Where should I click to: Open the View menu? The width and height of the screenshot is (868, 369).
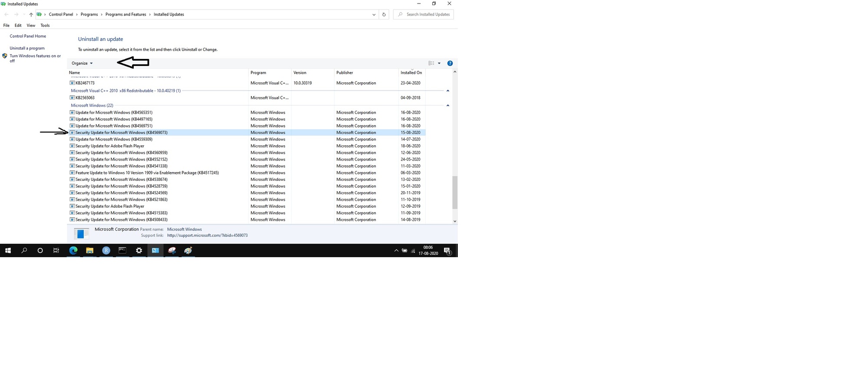pos(31,26)
